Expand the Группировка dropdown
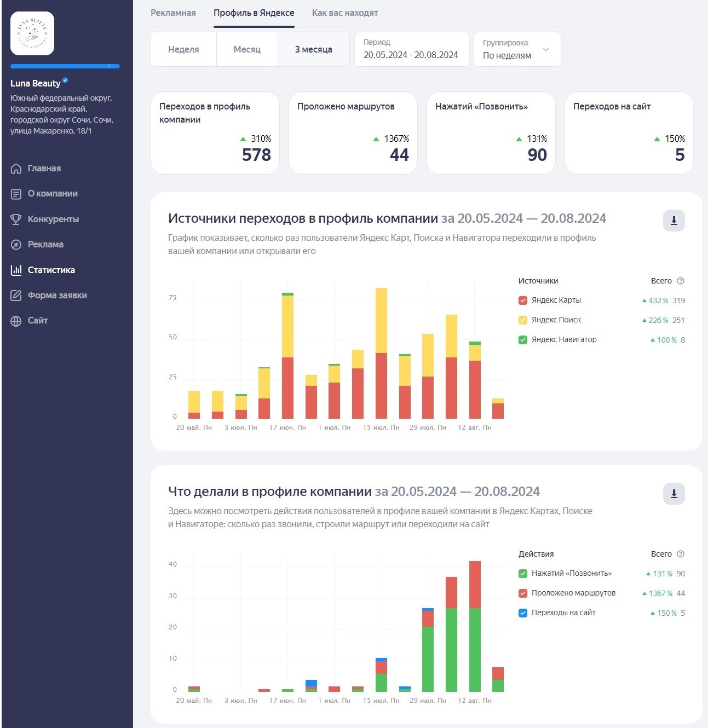The height and width of the screenshot is (728, 708). point(517,50)
